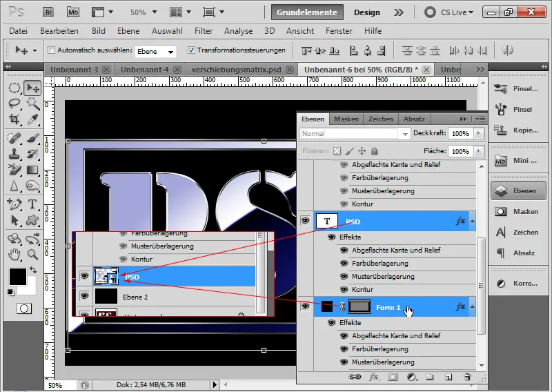552x392 pixels.
Task: Switch to verschiebungsmatrix.psd document tab
Action: point(236,70)
